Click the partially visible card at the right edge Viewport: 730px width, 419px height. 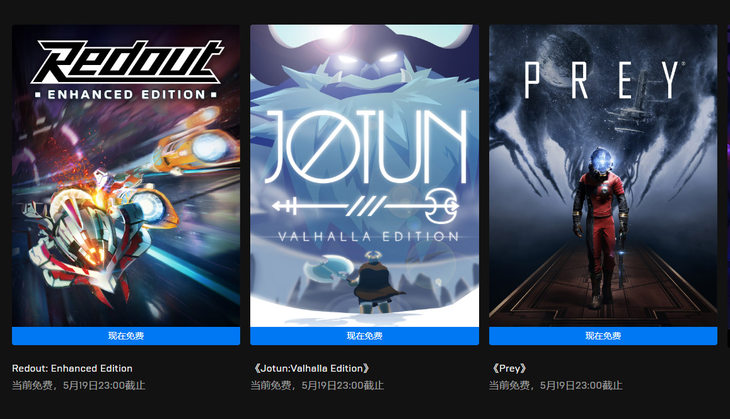point(728,186)
